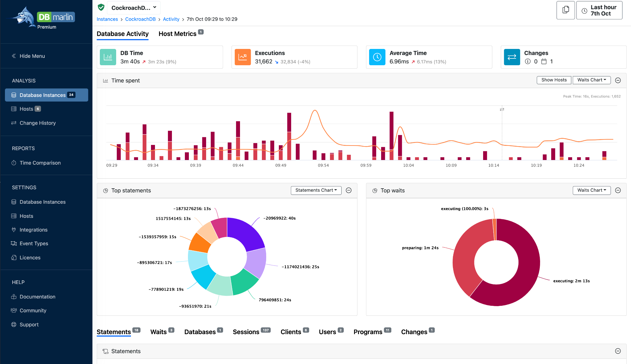Screen dimensions: 631x364
Task: Open the CockroachDB instance dropdown
Action: click(134, 8)
